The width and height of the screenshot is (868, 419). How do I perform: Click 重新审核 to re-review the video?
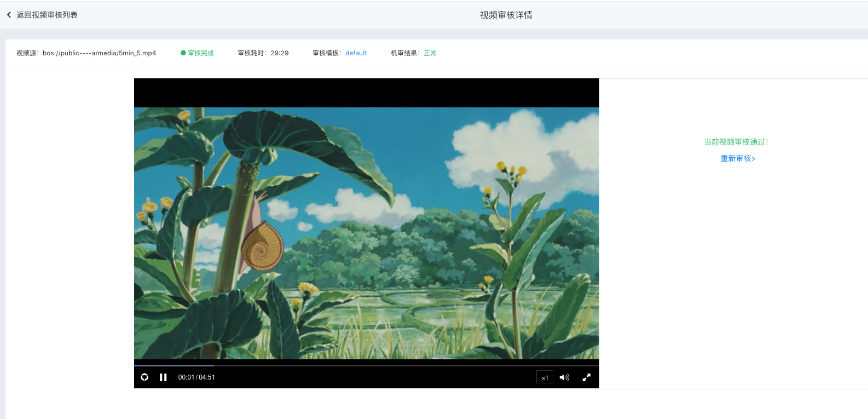(738, 158)
